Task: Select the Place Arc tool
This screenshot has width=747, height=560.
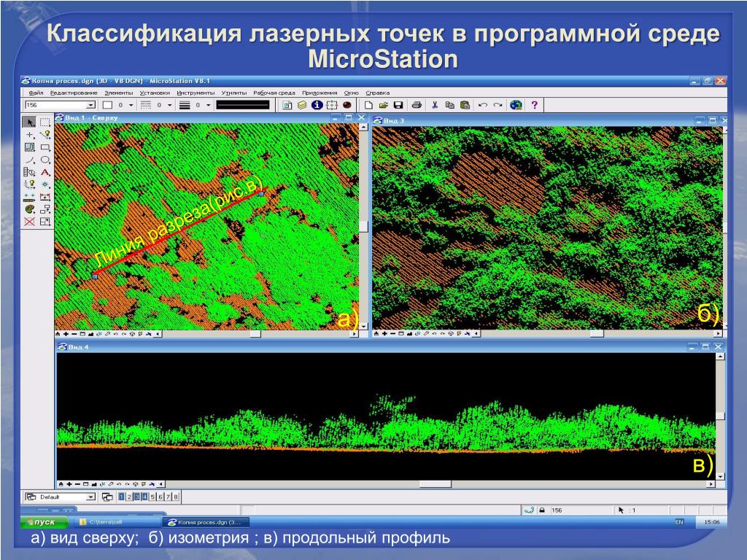Action: click(29, 160)
